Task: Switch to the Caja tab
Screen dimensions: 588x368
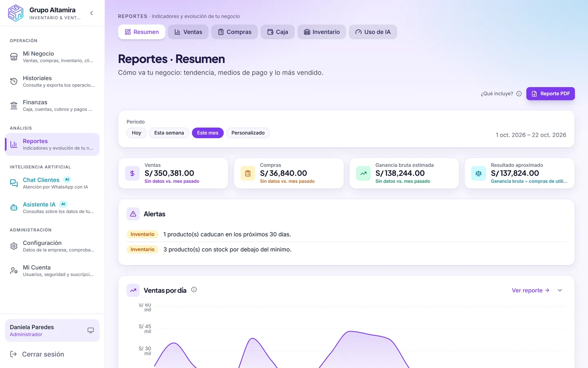Action: 278,32
